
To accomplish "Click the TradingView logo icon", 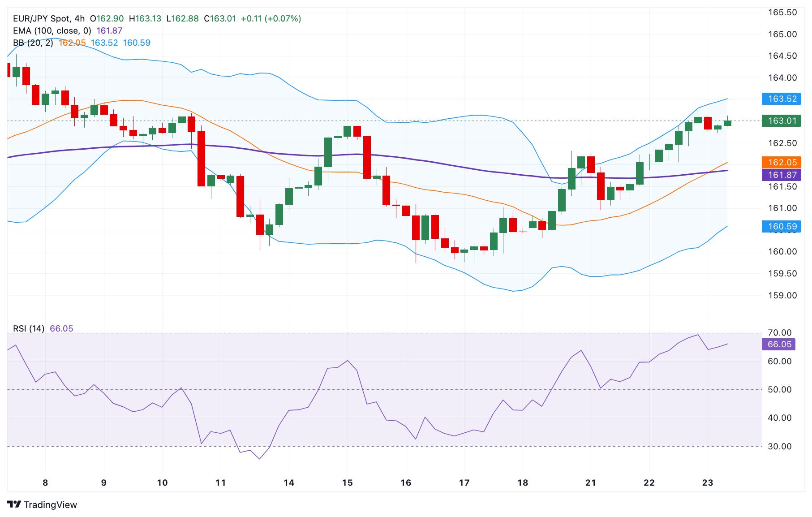I will click(14, 504).
